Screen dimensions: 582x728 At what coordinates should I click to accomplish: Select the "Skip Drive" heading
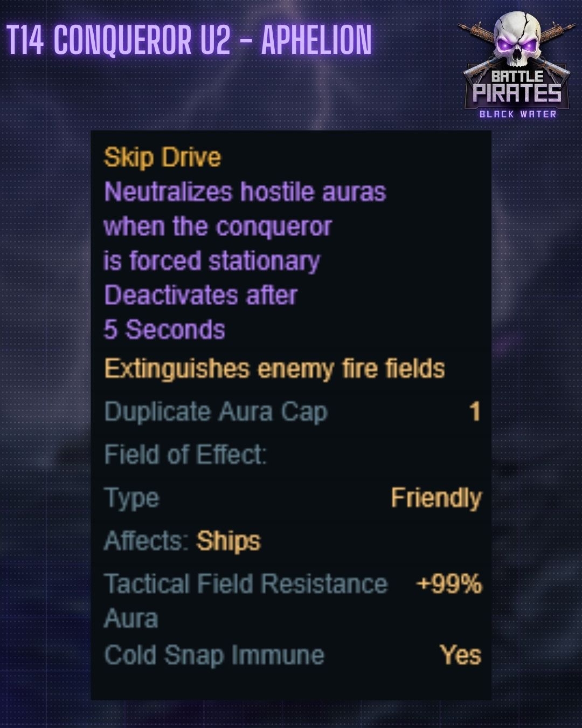(162, 157)
